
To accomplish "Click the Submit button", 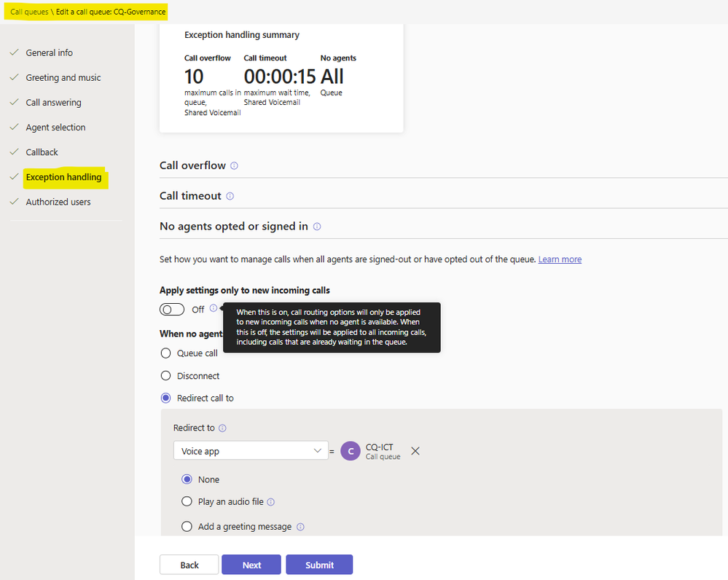I will click(319, 565).
